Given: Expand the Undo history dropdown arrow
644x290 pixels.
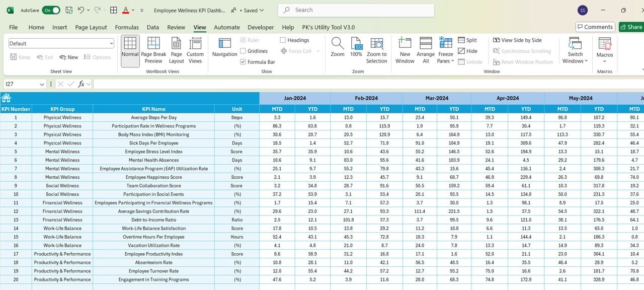Looking at the screenshot, I should (x=89, y=10).
